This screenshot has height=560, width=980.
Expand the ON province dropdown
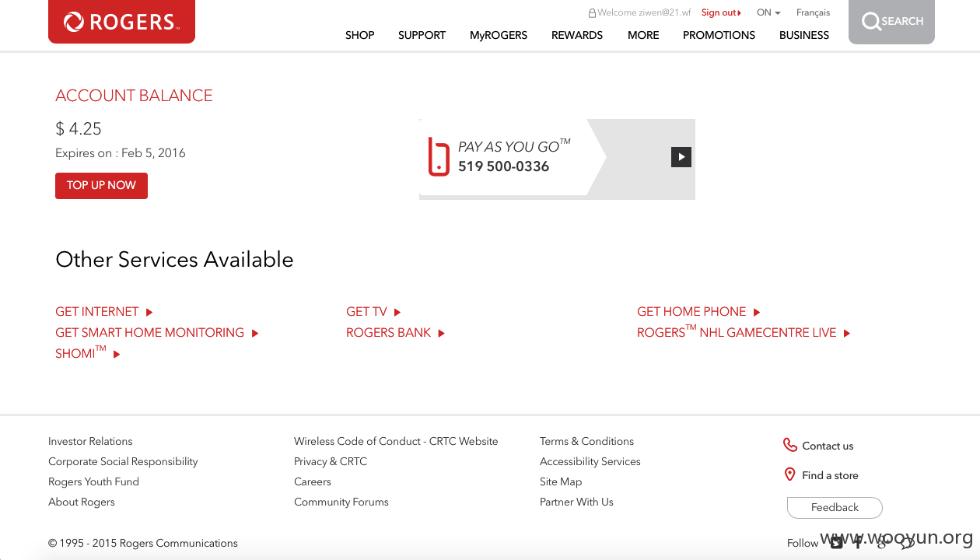pos(768,12)
